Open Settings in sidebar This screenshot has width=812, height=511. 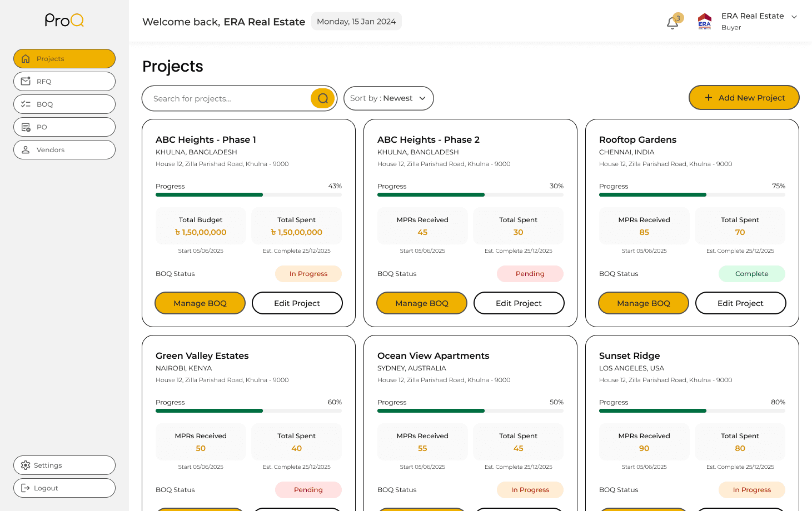[x=64, y=465]
